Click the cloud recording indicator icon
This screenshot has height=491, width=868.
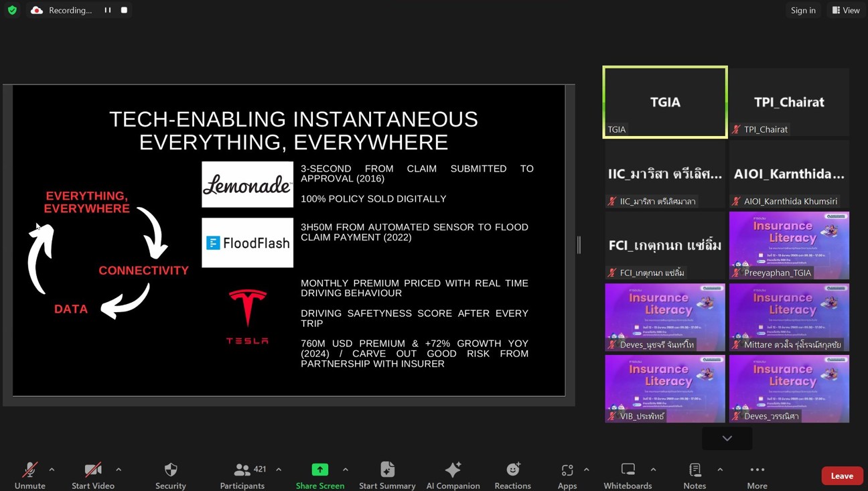pos(37,10)
